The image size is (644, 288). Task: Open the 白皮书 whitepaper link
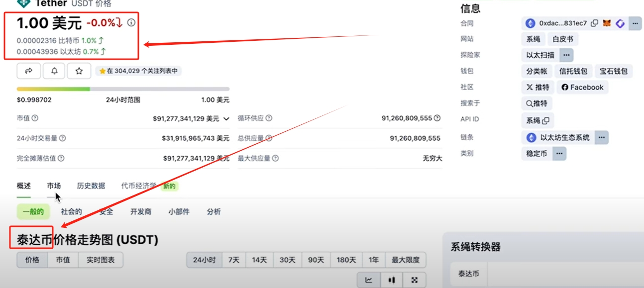pyautogui.click(x=563, y=39)
